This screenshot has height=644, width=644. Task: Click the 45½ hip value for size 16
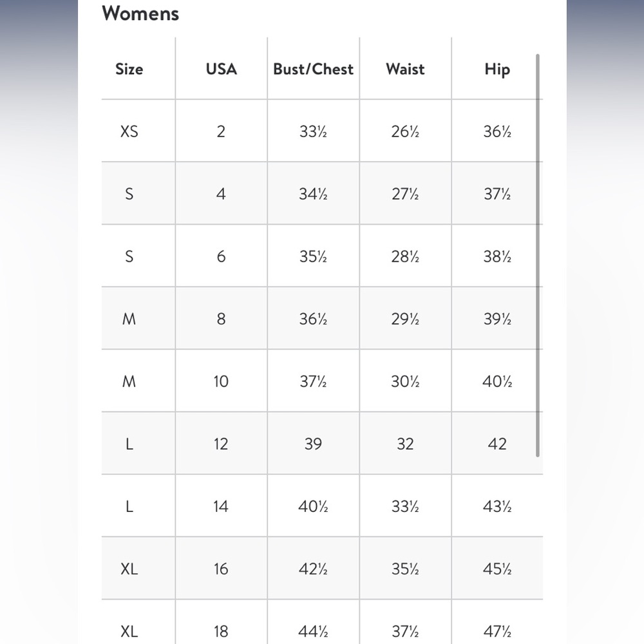pos(497,569)
